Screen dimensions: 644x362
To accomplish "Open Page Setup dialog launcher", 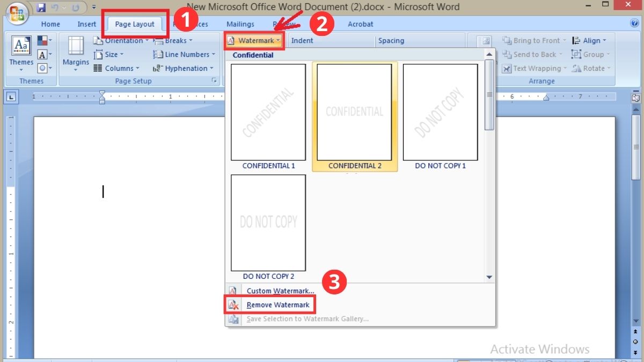I will point(214,81).
